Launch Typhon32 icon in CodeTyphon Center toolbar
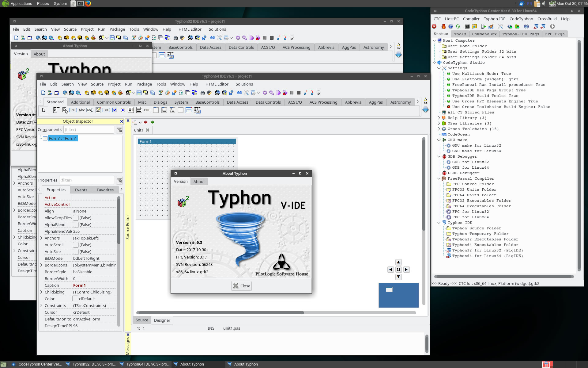The width and height of the screenshot is (588, 368). click(536, 26)
